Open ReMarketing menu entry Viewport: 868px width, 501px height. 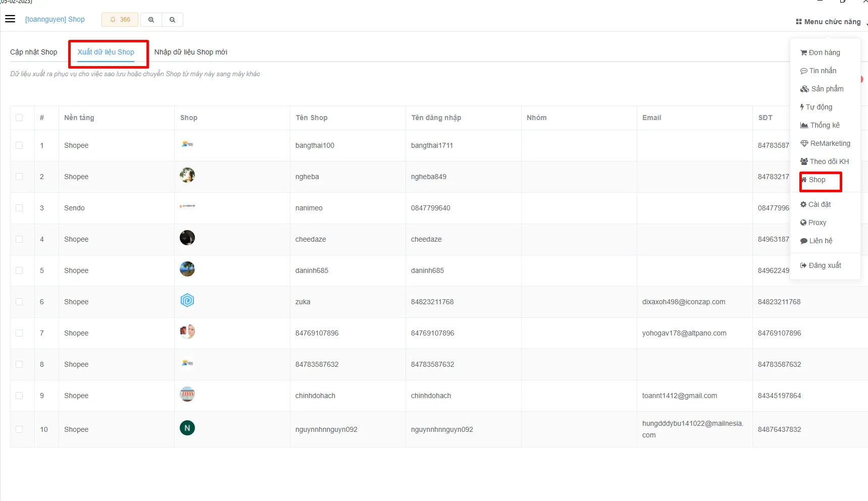825,143
